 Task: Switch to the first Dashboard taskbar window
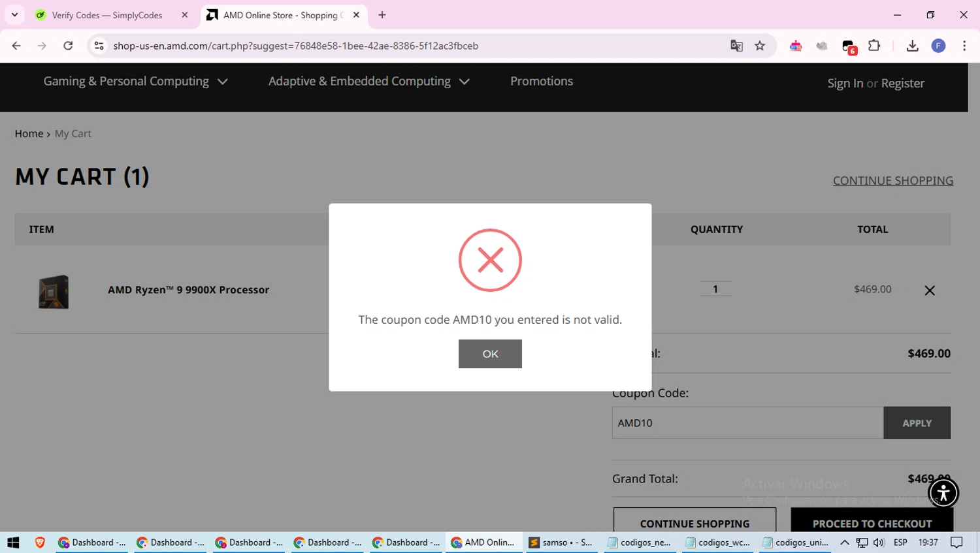[x=92, y=543]
